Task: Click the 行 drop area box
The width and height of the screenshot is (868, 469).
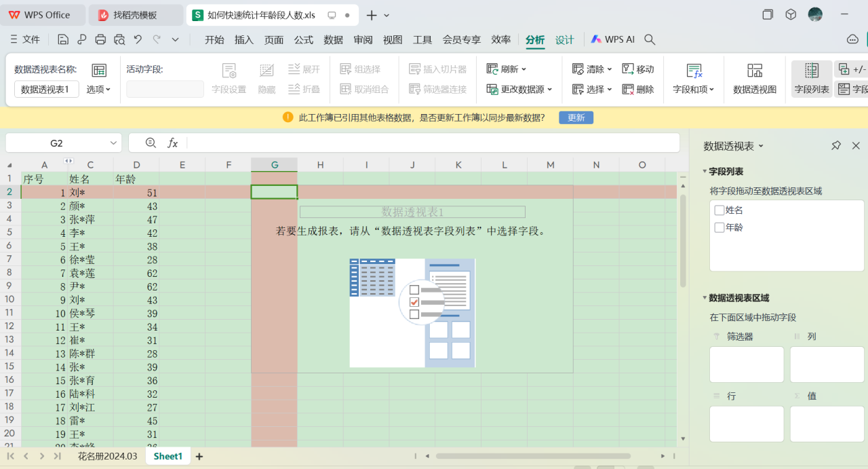Action: click(x=747, y=424)
